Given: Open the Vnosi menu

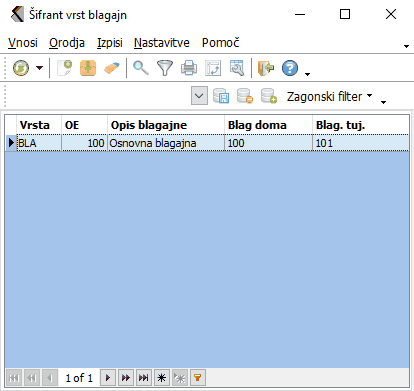Looking at the screenshot, I should (23, 43).
